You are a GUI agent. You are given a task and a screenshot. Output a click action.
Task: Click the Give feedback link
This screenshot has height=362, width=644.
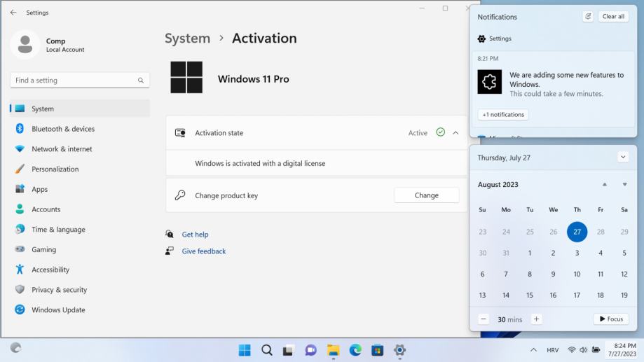click(203, 251)
